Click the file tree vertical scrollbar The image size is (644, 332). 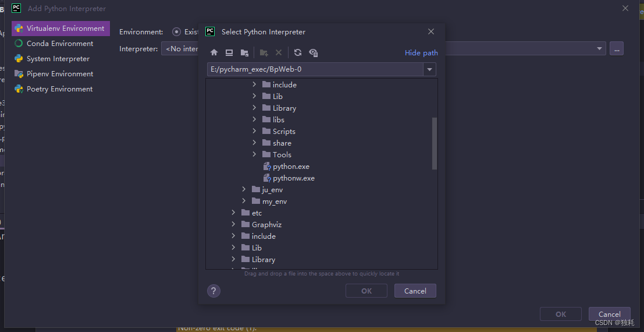click(435, 144)
